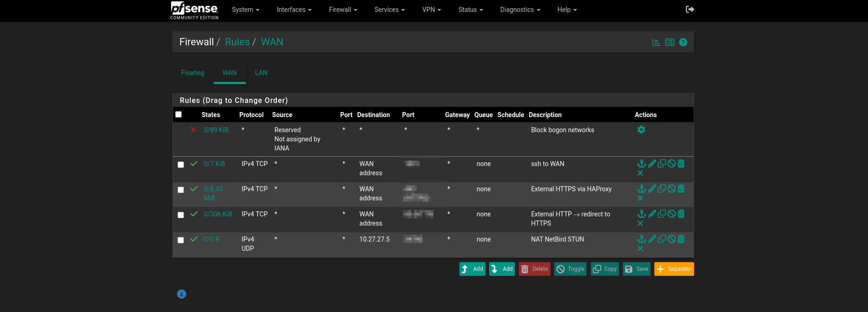868x312 pixels.
Task: Copy the External HTTPS via HAProxy rule
Action: click(x=662, y=188)
